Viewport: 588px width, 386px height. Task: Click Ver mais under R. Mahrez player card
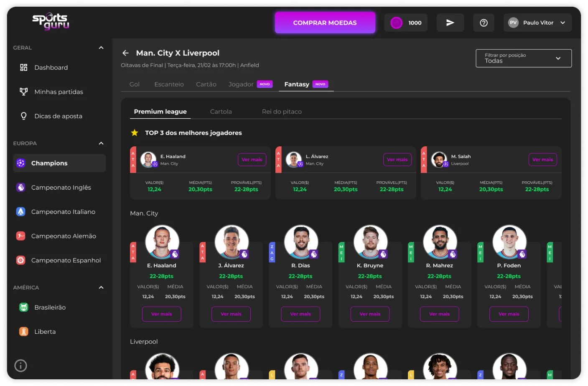440,314
